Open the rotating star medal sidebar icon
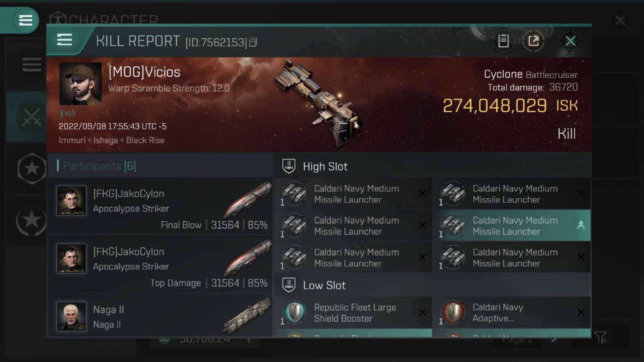The width and height of the screenshot is (644, 362). click(31, 220)
